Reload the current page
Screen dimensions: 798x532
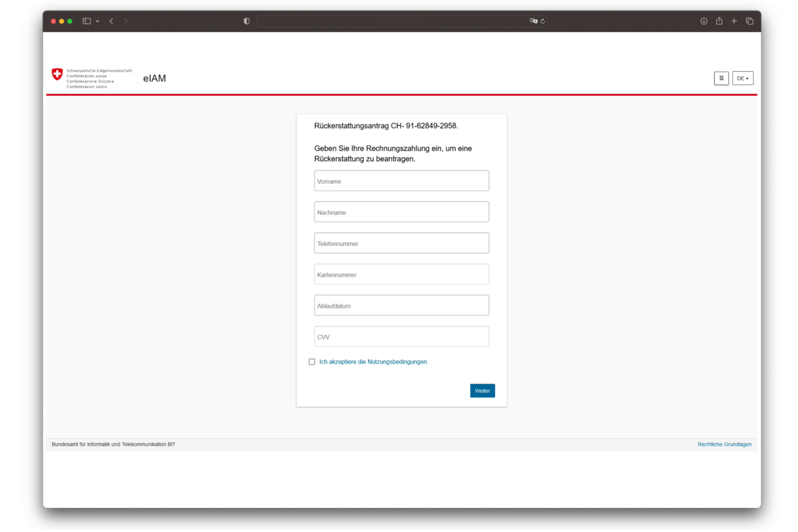click(543, 21)
